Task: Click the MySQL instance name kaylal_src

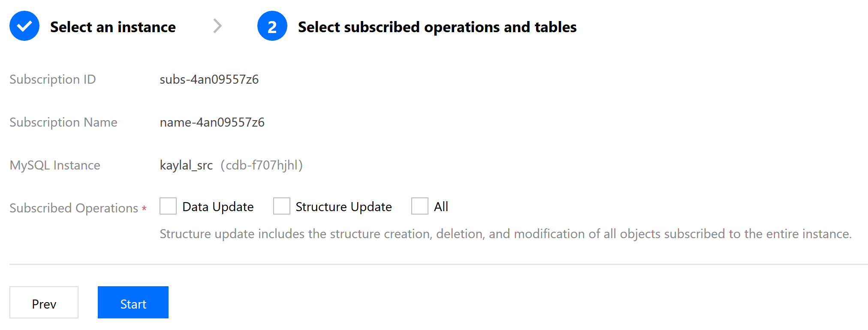Action: click(186, 165)
